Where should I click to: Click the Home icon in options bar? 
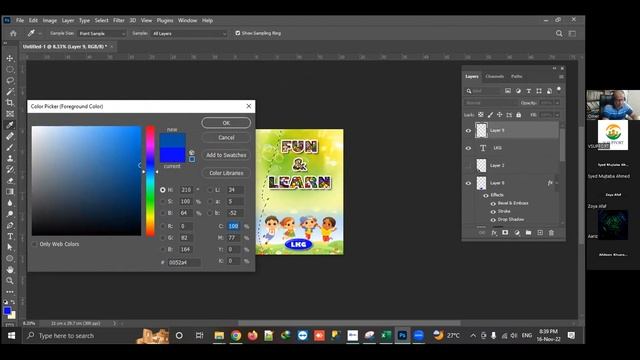[x=13, y=33]
